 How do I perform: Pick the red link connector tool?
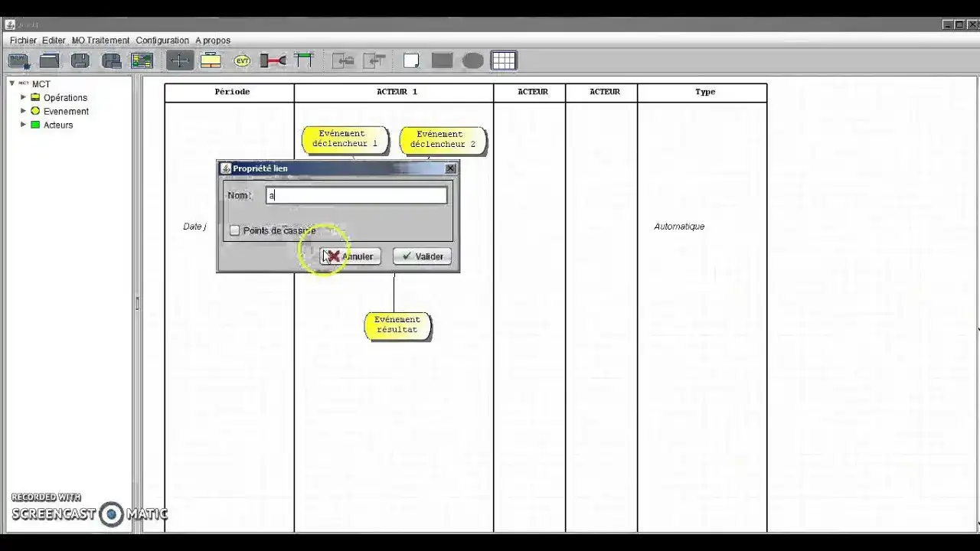tap(273, 60)
